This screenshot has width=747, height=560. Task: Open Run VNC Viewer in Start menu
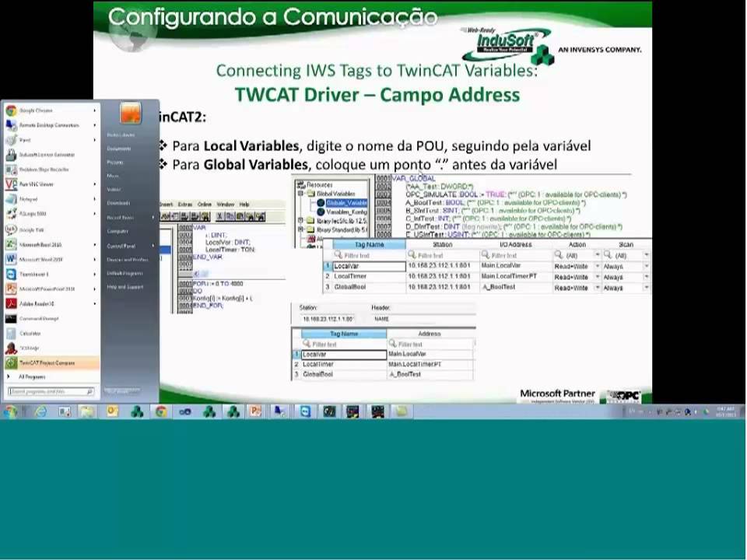[50, 184]
